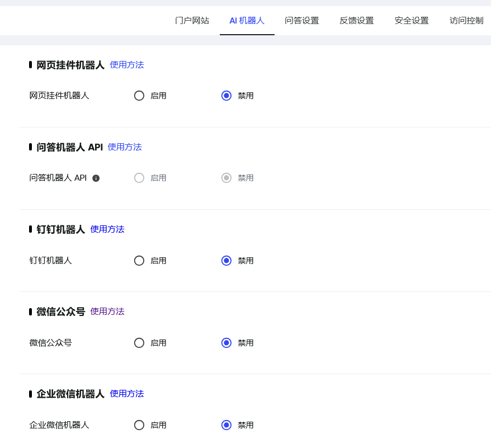Enable the 企业微信机器人 option
The height and width of the screenshot is (448, 491).
tap(139, 425)
